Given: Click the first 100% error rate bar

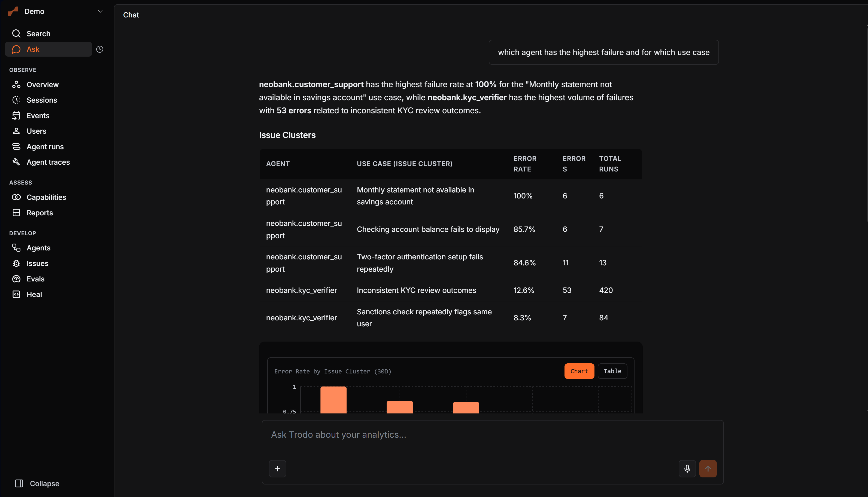Looking at the screenshot, I should coord(333,400).
